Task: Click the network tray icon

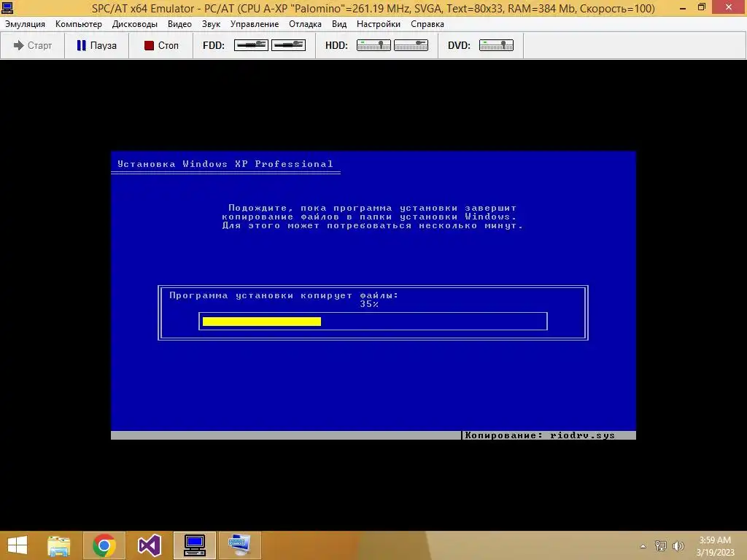Action: pos(661,545)
